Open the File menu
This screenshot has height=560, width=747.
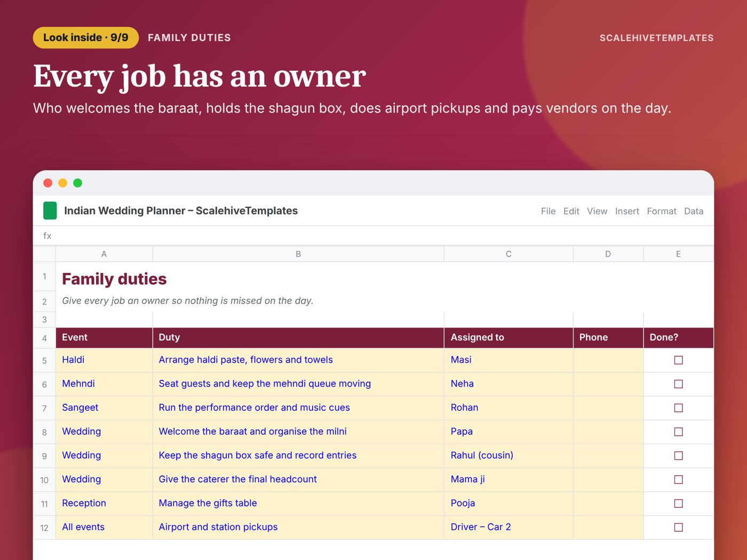[x=548, y=211]
